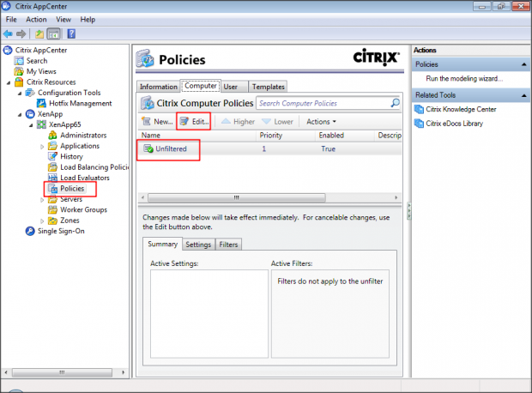
Task: Open Hotfix Management icon
Action: click(x=41, y=104)
